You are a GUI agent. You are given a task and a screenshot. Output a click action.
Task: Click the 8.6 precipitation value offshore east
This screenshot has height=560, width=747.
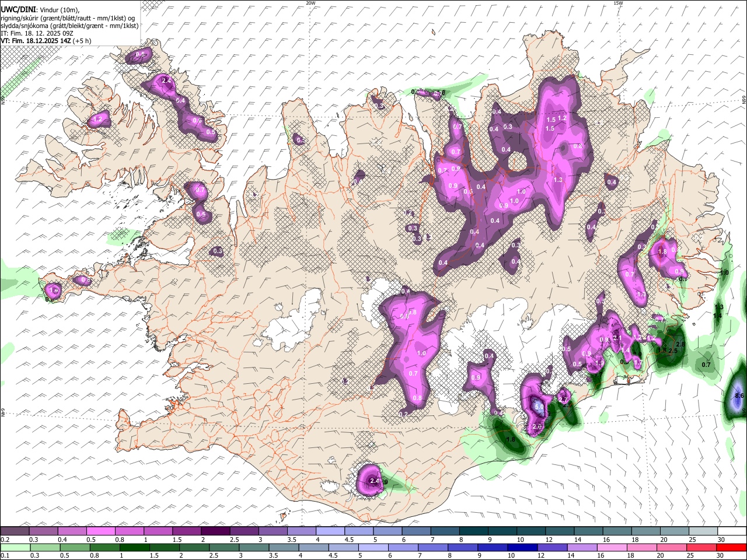click(739, 395)
